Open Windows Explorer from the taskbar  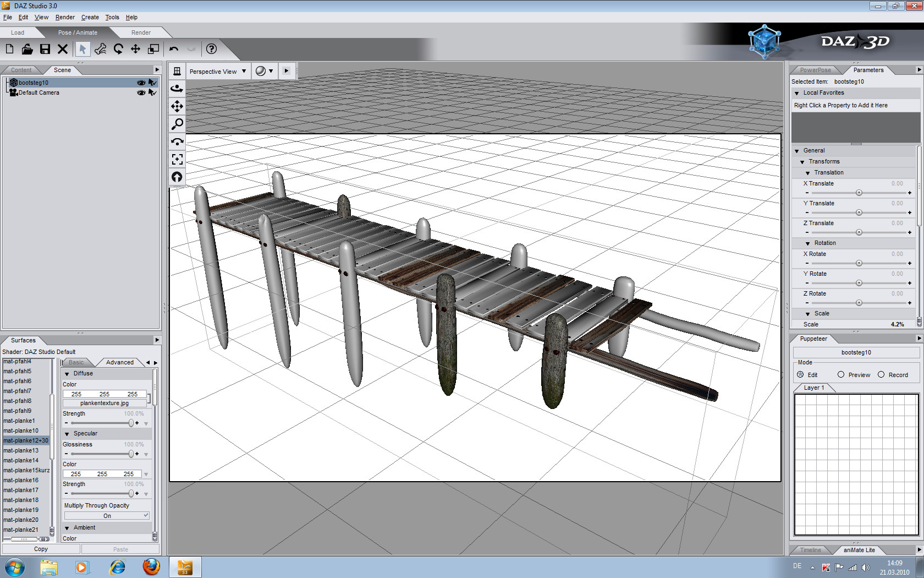(49, 566)
